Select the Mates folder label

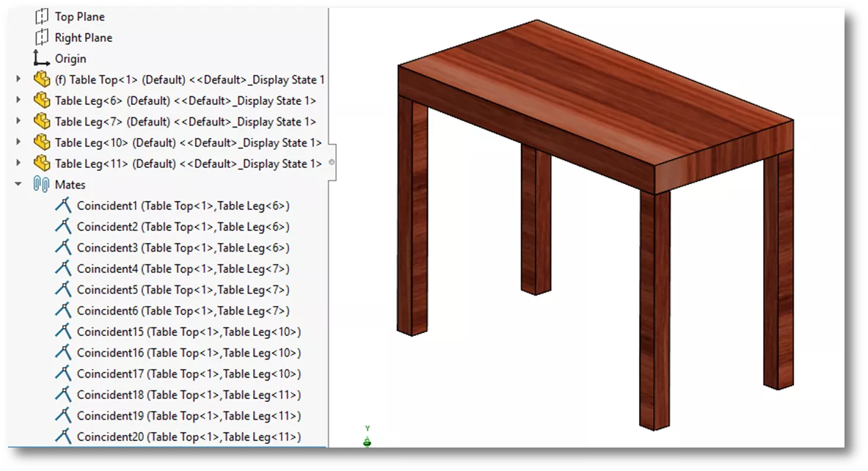70,185
